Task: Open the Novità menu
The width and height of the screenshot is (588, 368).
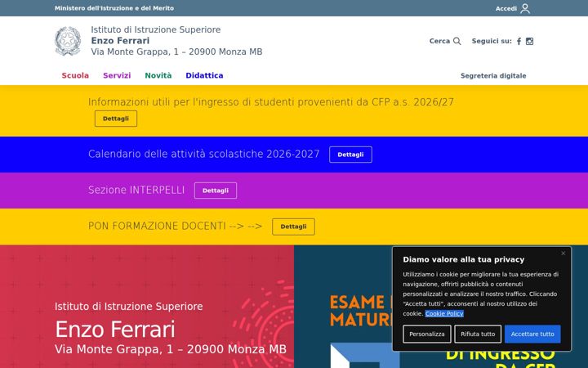Action: coord(158,75)
